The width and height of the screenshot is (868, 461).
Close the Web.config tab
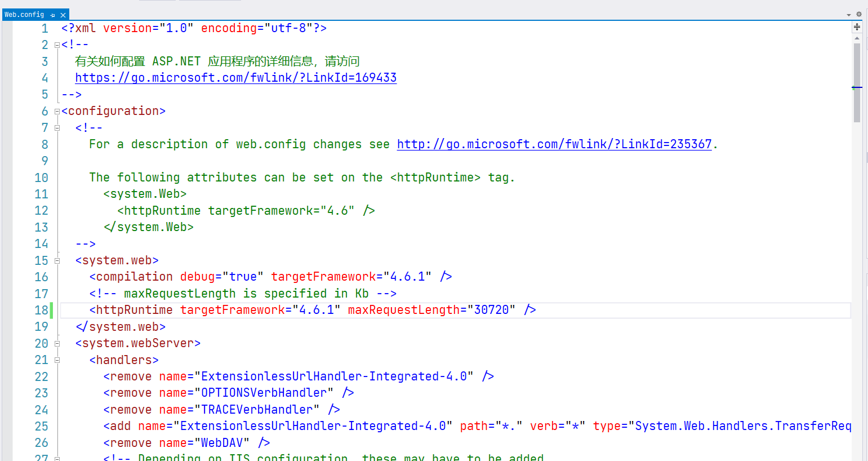point(63,15)
